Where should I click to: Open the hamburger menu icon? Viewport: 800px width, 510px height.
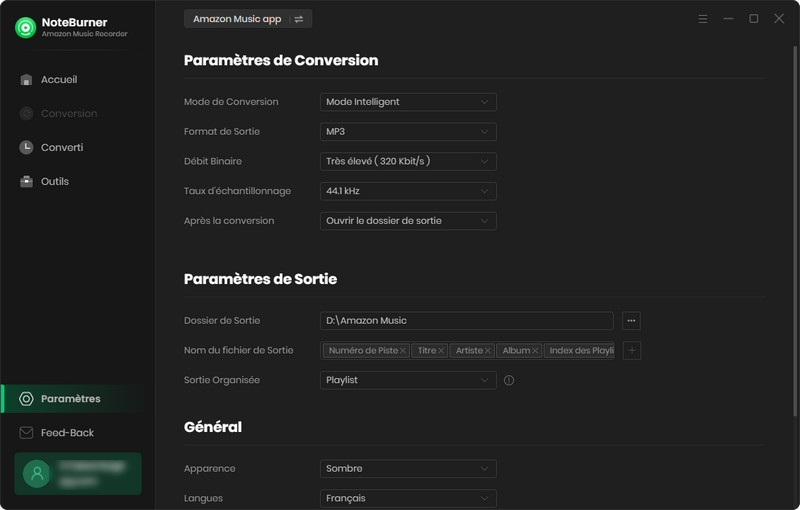(703, 19)
